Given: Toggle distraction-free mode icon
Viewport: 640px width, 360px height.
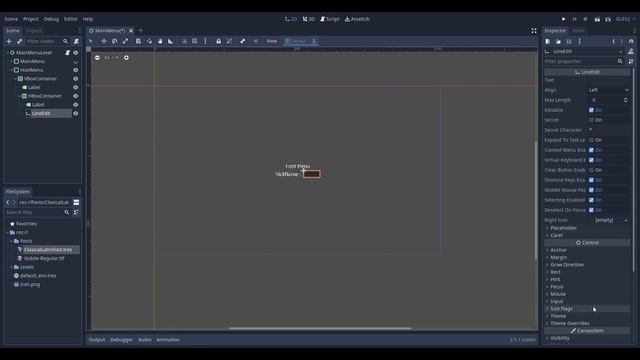Looking at the screenshot, I should [534, 31].
